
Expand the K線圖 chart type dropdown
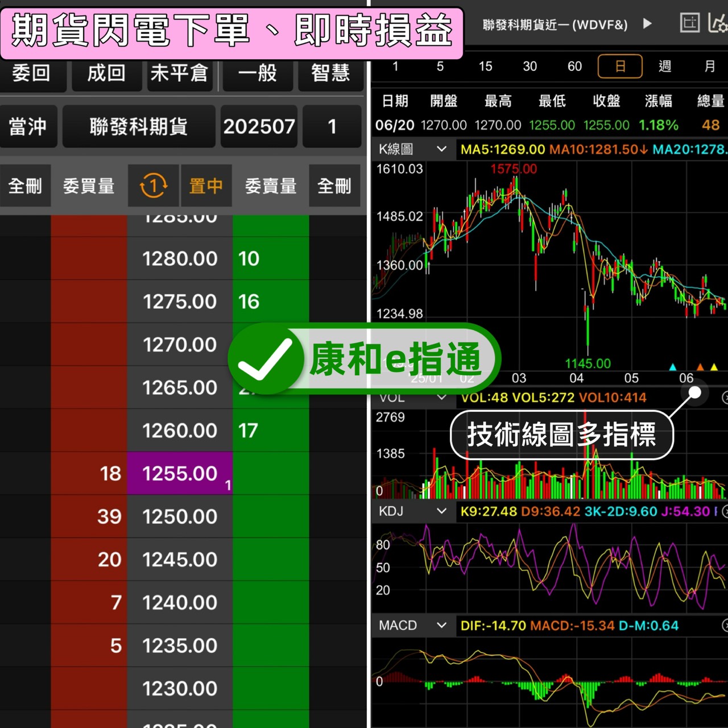tap(413, 150)
